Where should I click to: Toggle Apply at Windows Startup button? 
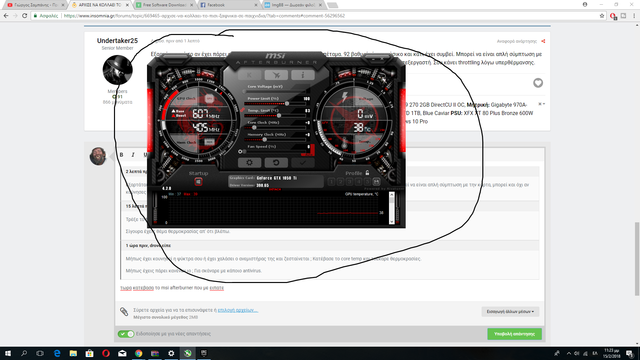198,182
